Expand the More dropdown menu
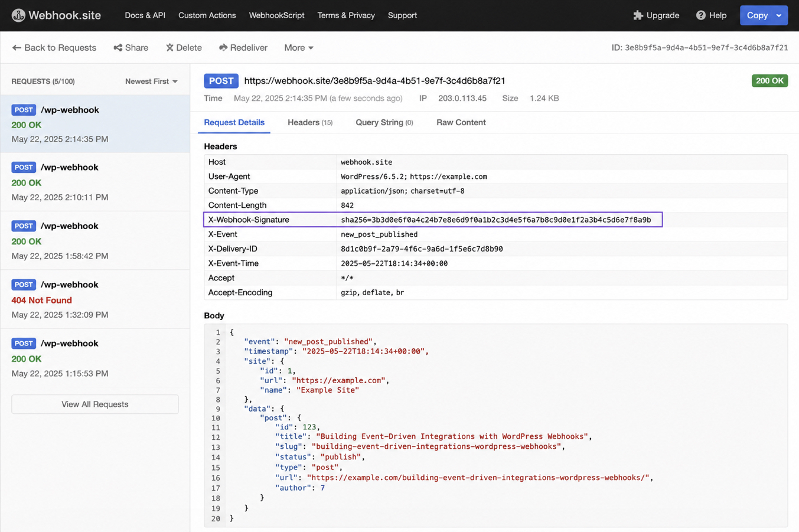 299,48
